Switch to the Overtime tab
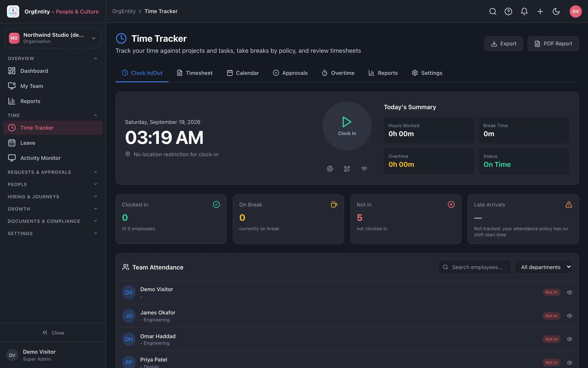Viewport: 588px width, 368px height. (x=338, y=73)
